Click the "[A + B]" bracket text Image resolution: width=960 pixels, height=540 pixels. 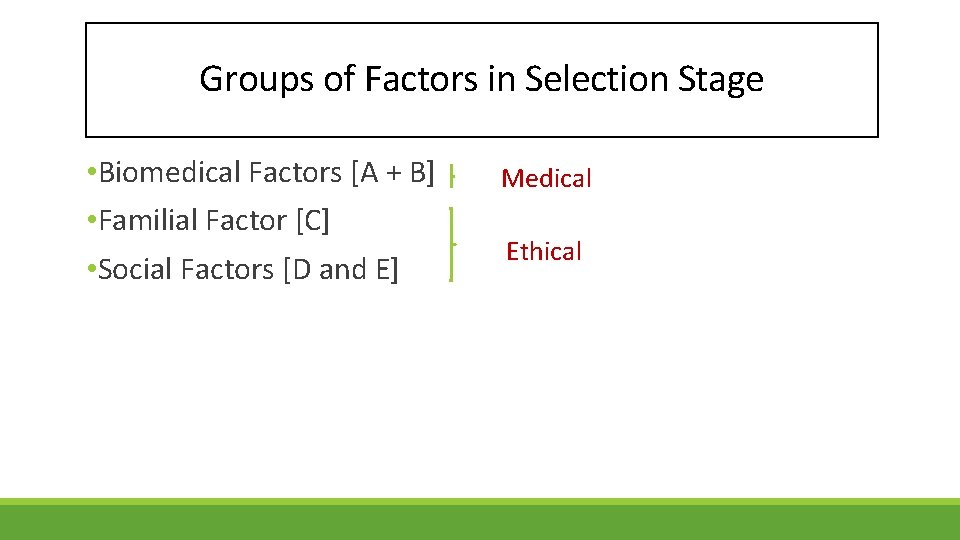393,173
